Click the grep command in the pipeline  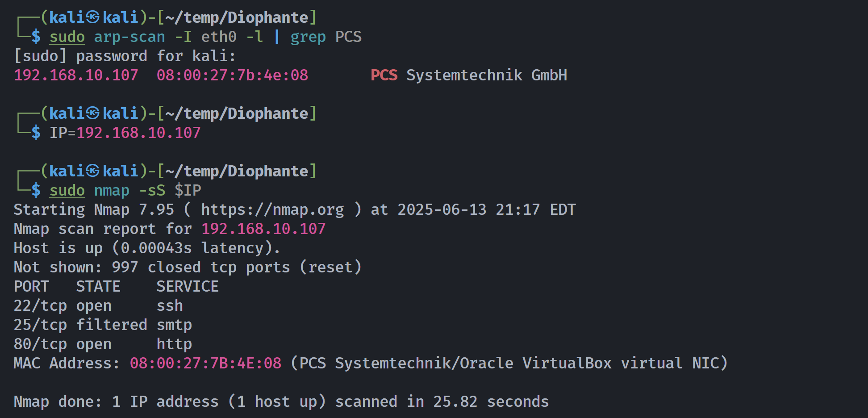(x=308, y=37)
